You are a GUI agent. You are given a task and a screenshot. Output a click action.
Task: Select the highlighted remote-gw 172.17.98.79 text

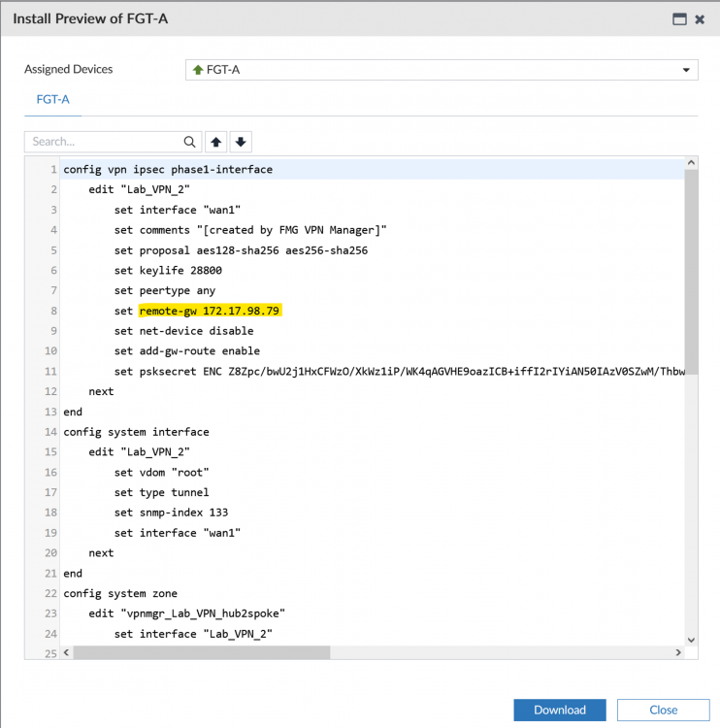(210, 311)
